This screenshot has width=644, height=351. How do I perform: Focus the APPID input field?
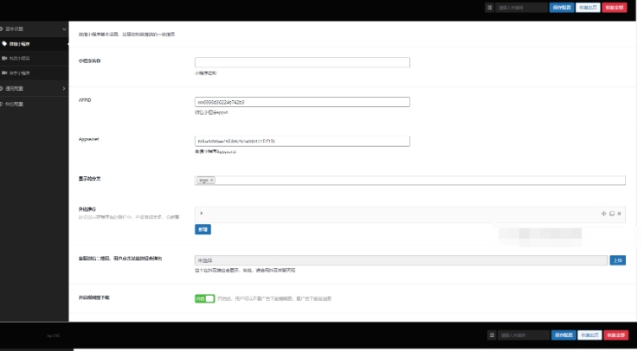[x=302, y=102]
